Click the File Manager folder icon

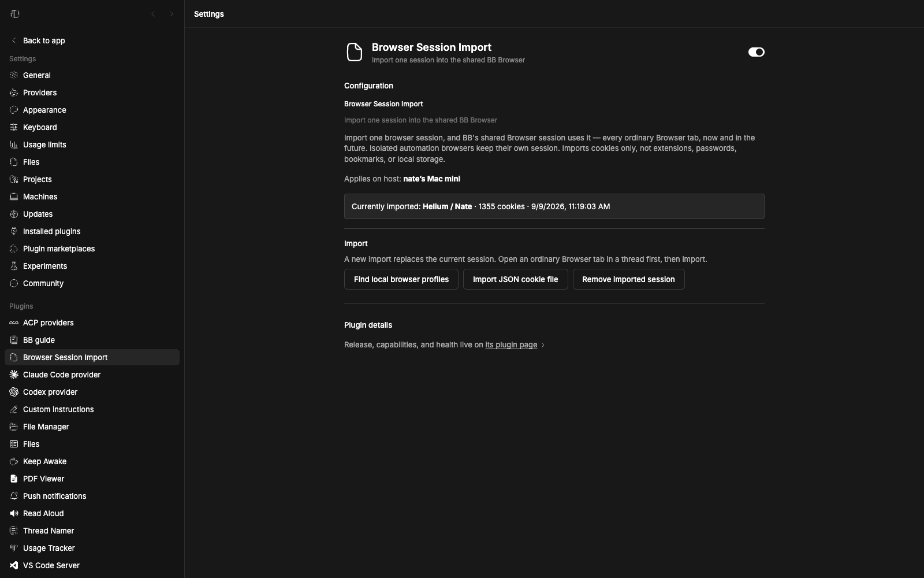coord(14,427)
